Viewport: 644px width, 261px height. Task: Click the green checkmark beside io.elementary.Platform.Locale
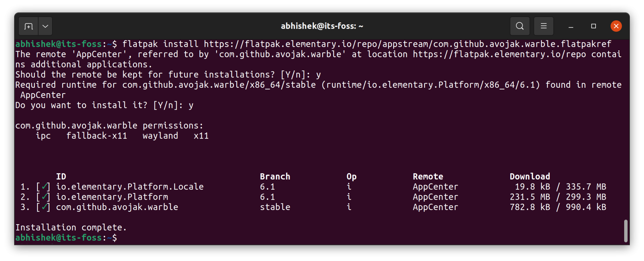point(44,186)
